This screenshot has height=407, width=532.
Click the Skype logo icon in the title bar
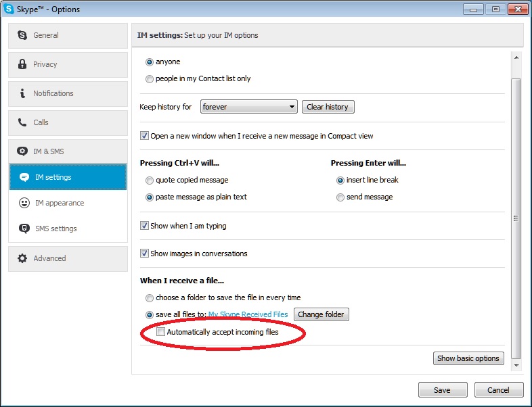click(x=8, y=9)
